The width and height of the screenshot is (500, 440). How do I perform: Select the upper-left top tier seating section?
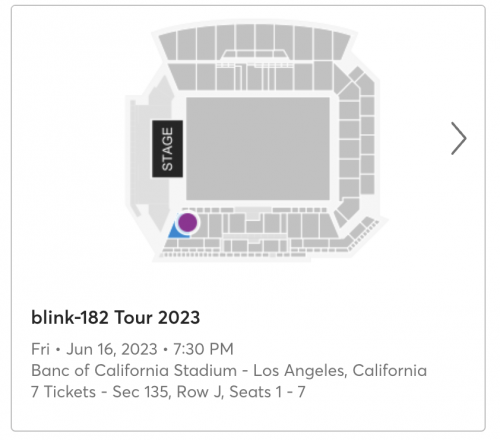point(168,47)
